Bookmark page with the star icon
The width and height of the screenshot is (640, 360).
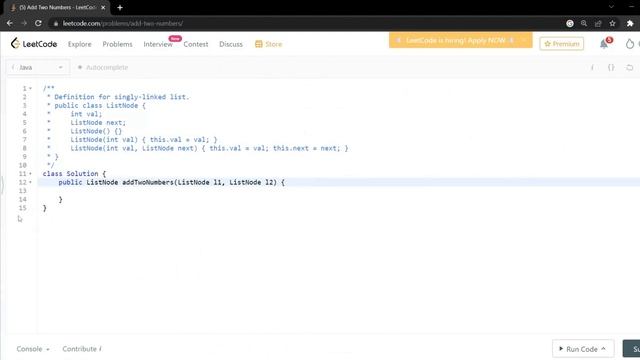[612, 24]
